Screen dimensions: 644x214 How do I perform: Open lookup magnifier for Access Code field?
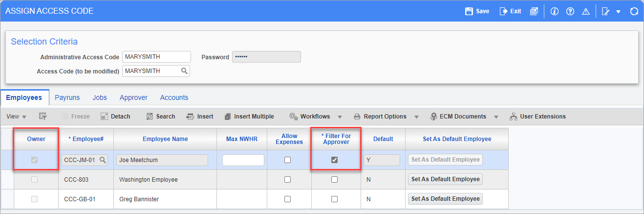[184, 71]
